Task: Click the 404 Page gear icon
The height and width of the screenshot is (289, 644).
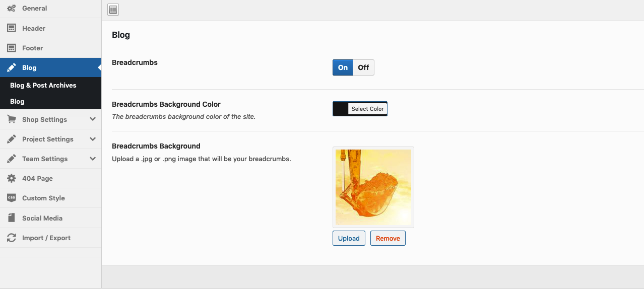Action: click(11, 178)
